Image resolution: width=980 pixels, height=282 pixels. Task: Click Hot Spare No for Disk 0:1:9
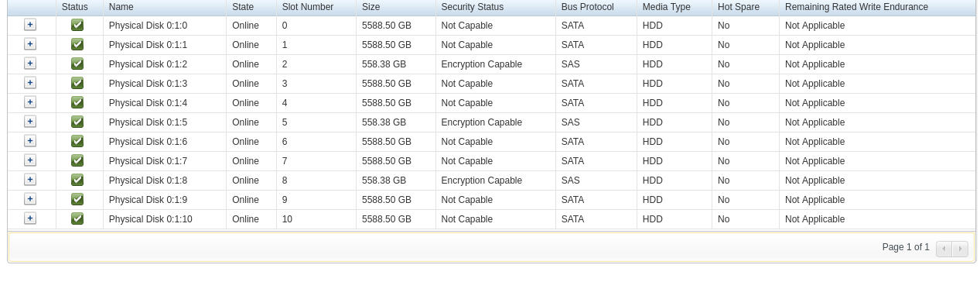723,200
